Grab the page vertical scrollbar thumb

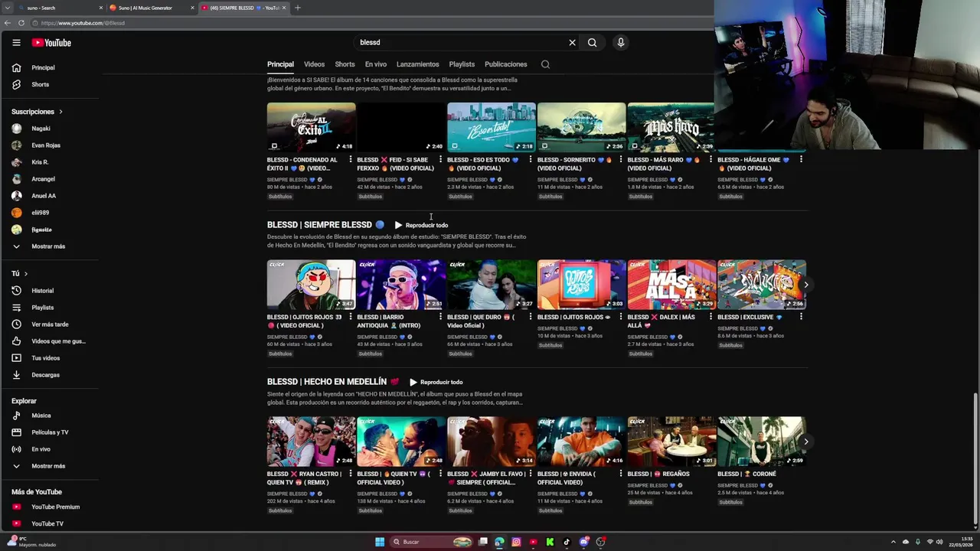click(x=975, y=458)
